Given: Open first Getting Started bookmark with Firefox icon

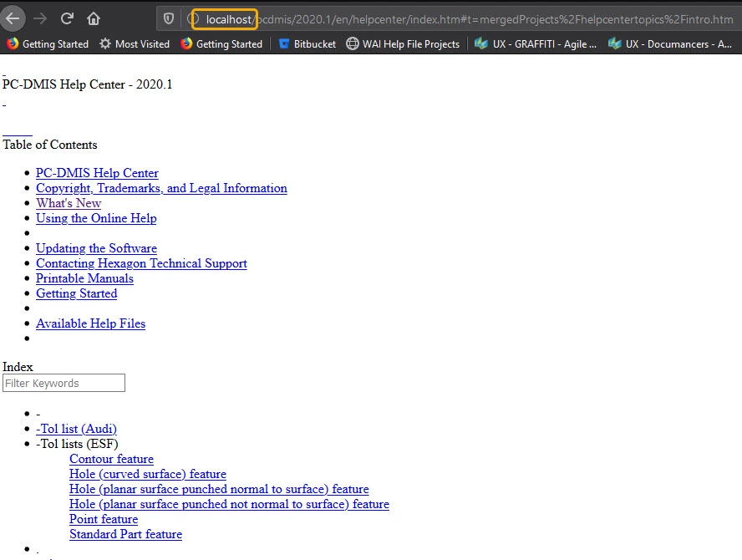Looking at the screenshot, I should pos(48,44).
